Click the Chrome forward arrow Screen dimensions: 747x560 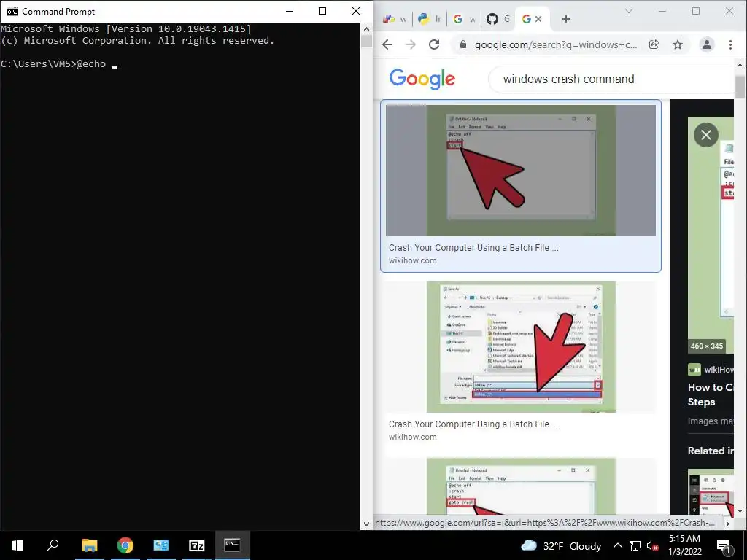coord(410,44)
